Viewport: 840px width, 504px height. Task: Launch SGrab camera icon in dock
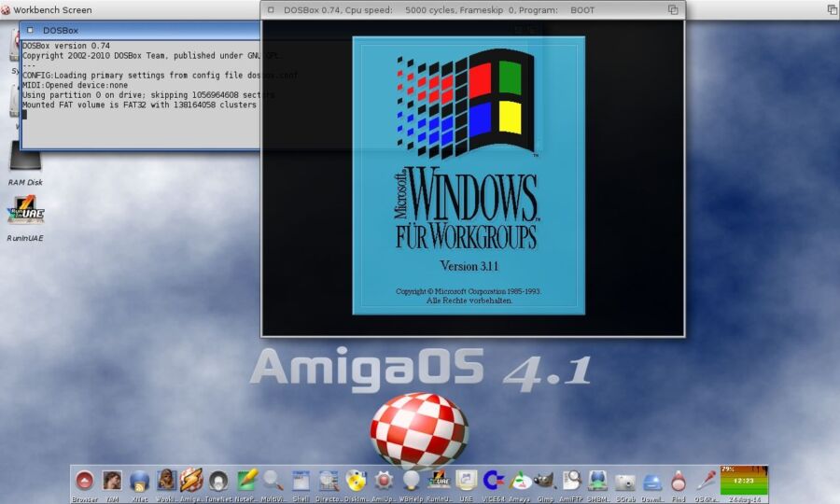pyautogui.click(x=625, y=482)
